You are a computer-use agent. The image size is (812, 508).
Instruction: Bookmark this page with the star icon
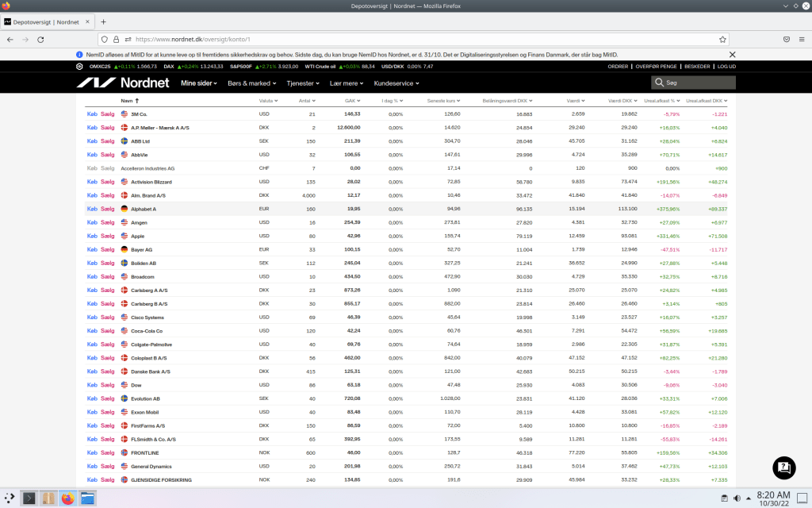722,39
